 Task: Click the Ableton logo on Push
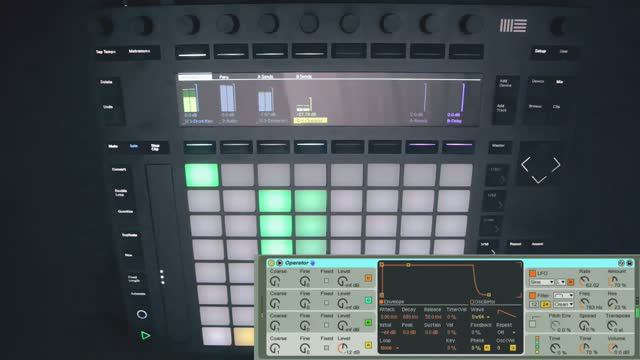tap(513, 25)
